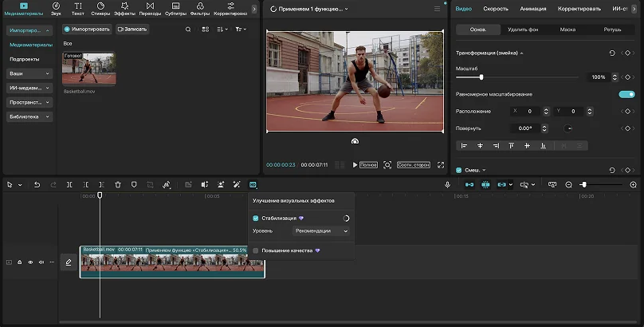Click the zoom in timeline magnifier icon
Viewport: 644px width, 327px height.
click(634, 185)
